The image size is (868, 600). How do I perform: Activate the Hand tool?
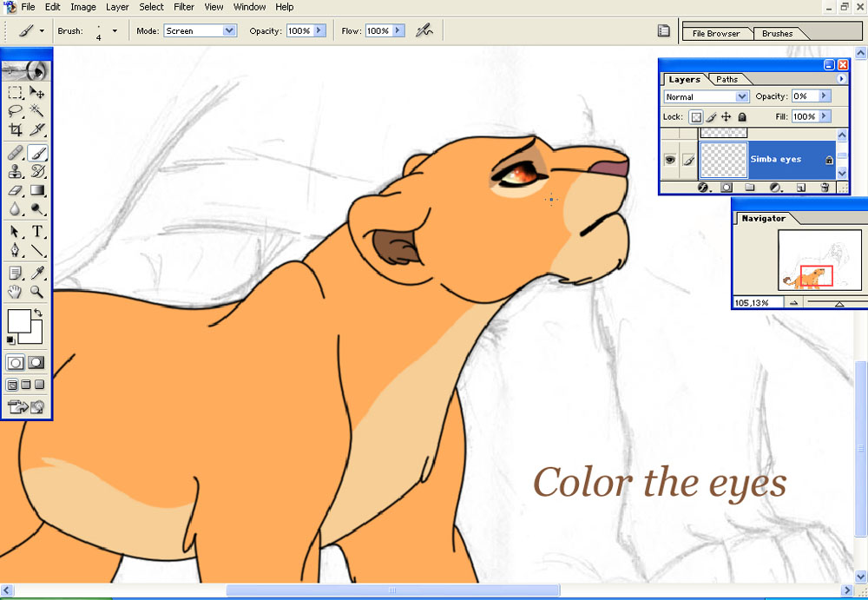[x=15, y=292]
